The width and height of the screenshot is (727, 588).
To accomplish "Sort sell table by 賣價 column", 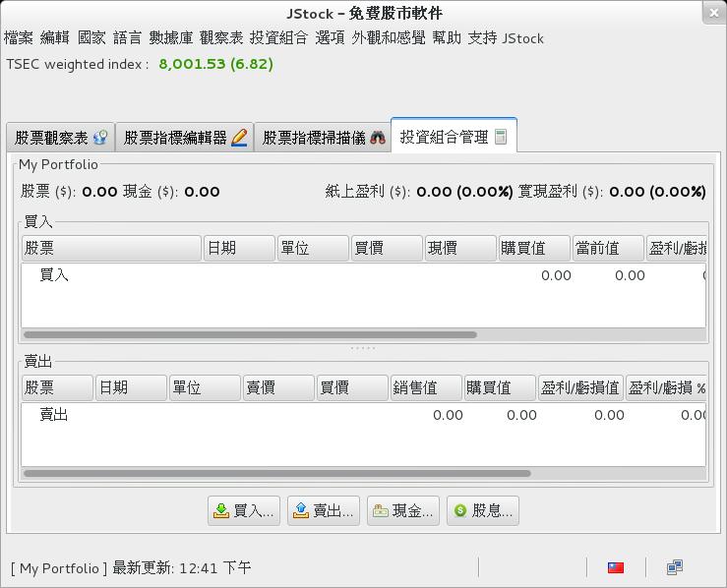I will [x=278, y=387].
